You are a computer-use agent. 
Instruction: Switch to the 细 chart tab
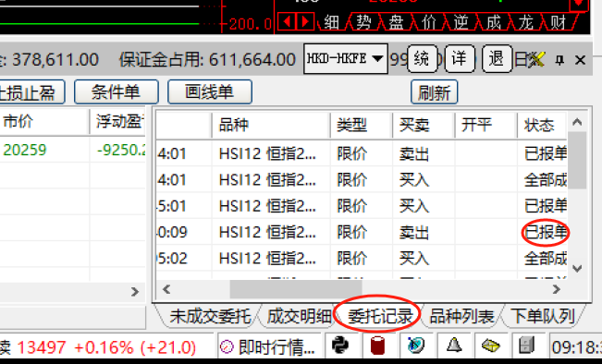331,22
